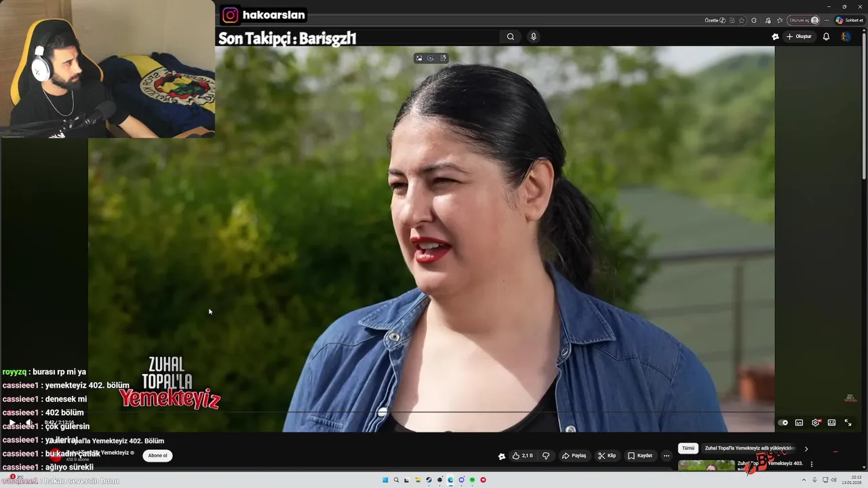This screenshot has height=488, width=868.
Task: Click the Oturum aç sign-in button
Action: point(803,20)
